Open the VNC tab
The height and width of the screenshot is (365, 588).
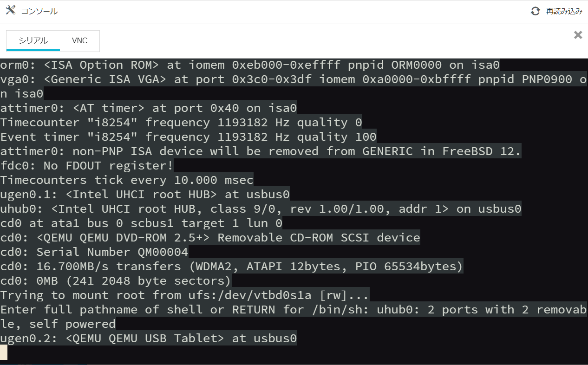point(79,40)
